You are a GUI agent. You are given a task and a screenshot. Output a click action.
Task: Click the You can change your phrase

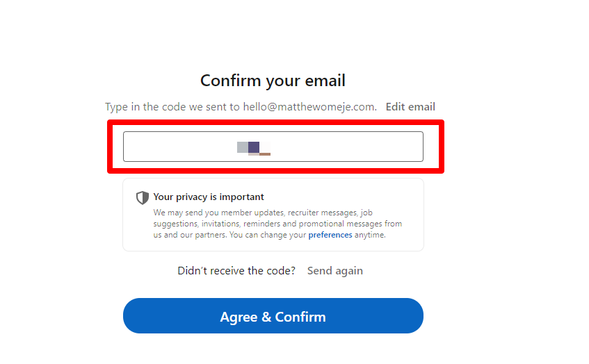(x=268, y=235)
